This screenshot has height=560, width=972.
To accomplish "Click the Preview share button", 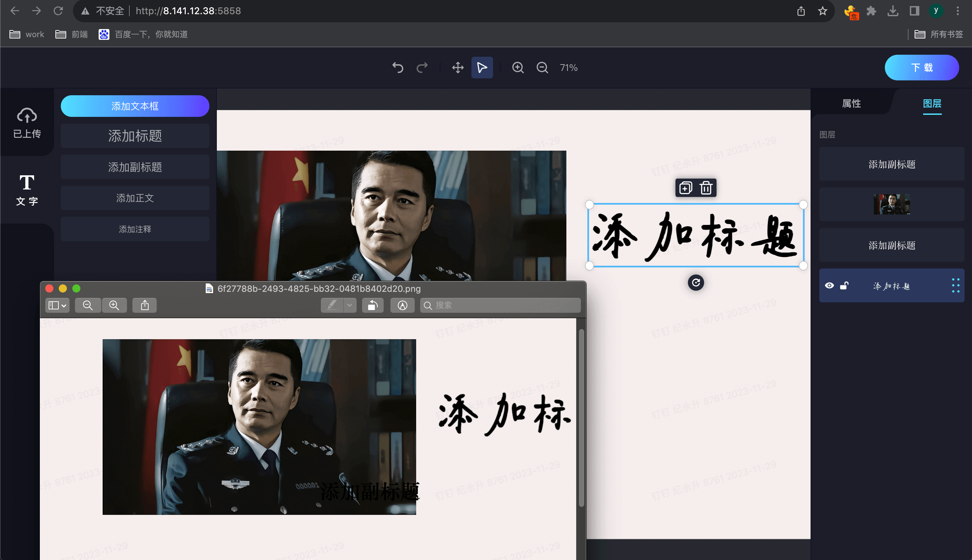I will pos(145,305).
